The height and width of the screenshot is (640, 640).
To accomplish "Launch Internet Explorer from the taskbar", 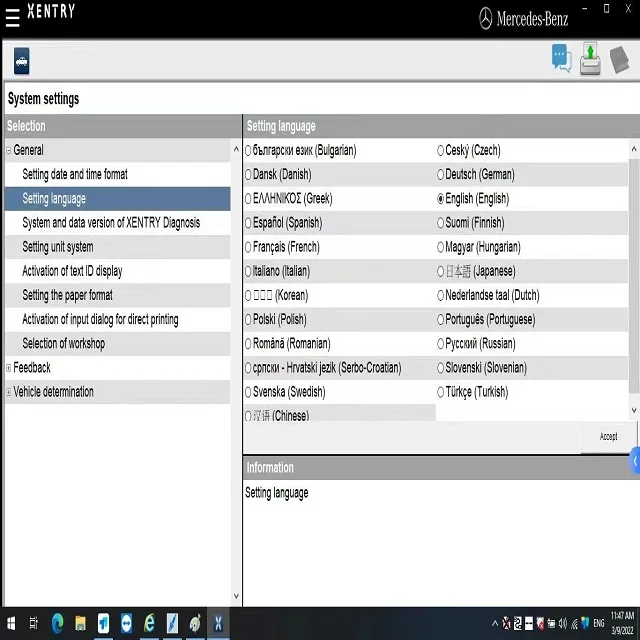I will click(149, 623).
